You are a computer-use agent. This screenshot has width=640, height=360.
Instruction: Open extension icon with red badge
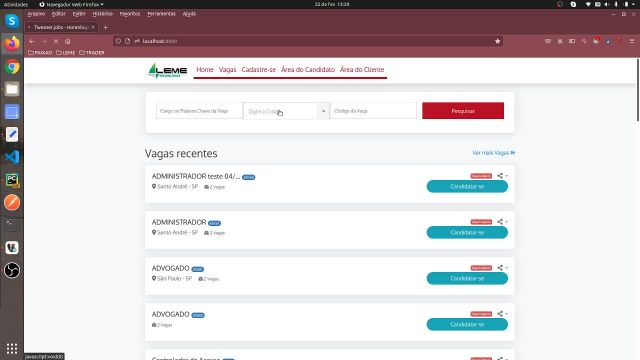[596, 41]
